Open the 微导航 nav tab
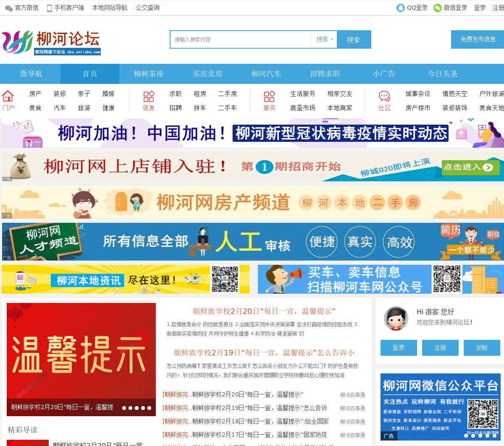The height and width of the screenshot is (446, 504). click(x=31, y=74)
